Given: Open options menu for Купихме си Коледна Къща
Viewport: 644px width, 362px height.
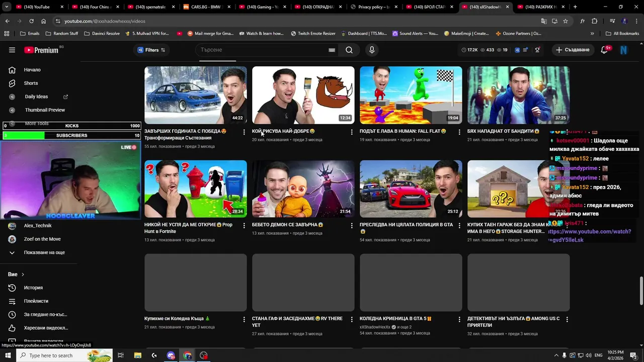Looking at the screenshot, I should coord(244,319).
